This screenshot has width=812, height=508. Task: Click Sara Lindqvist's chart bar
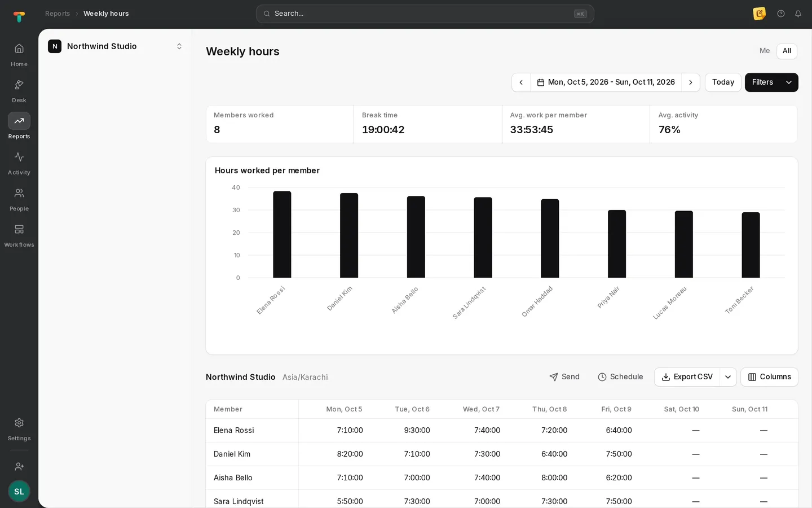tap(483, 238)
